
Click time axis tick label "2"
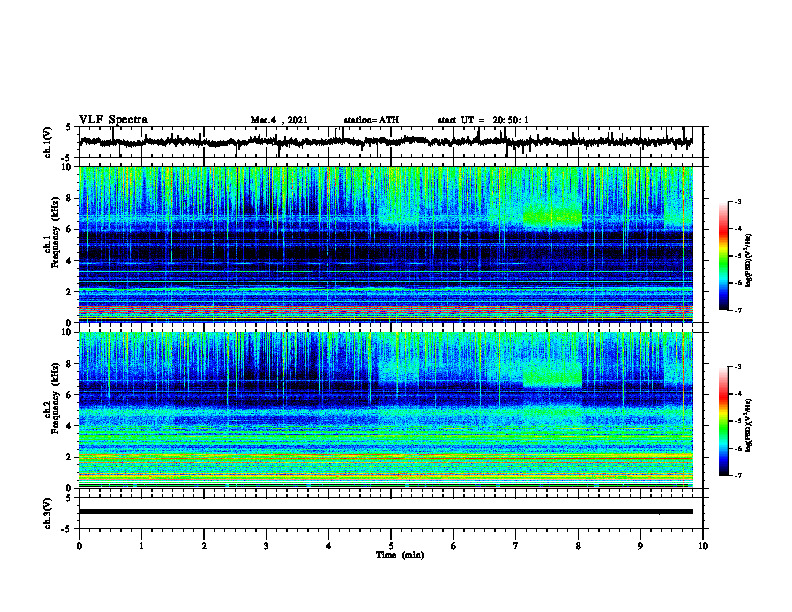click(204, 546)
